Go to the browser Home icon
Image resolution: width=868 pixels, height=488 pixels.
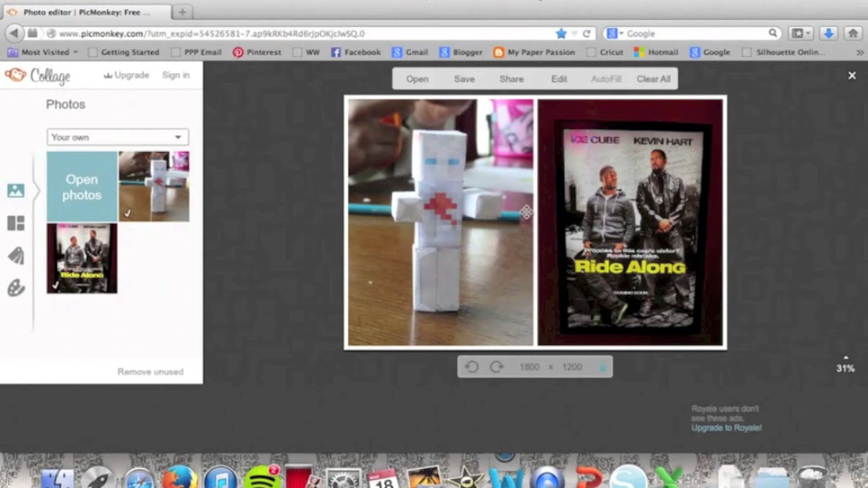point(853,33)
